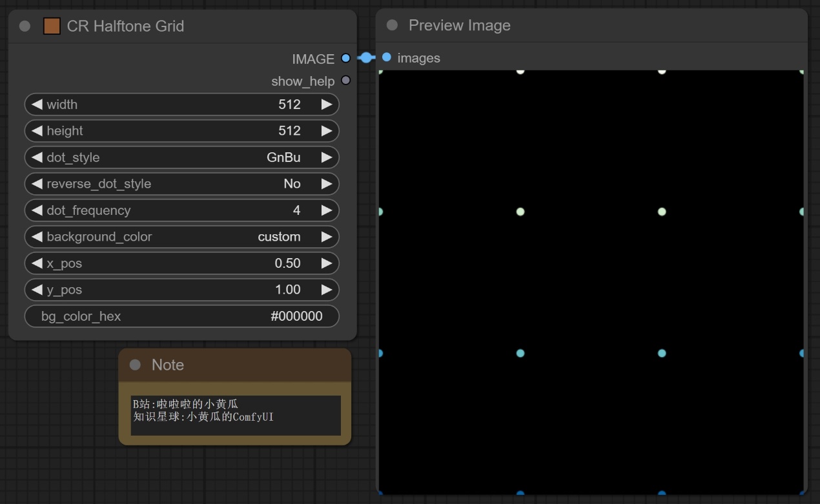Increase y_pos using the right arrow
The image size is (820, 504).
click(x=327, y=290)
